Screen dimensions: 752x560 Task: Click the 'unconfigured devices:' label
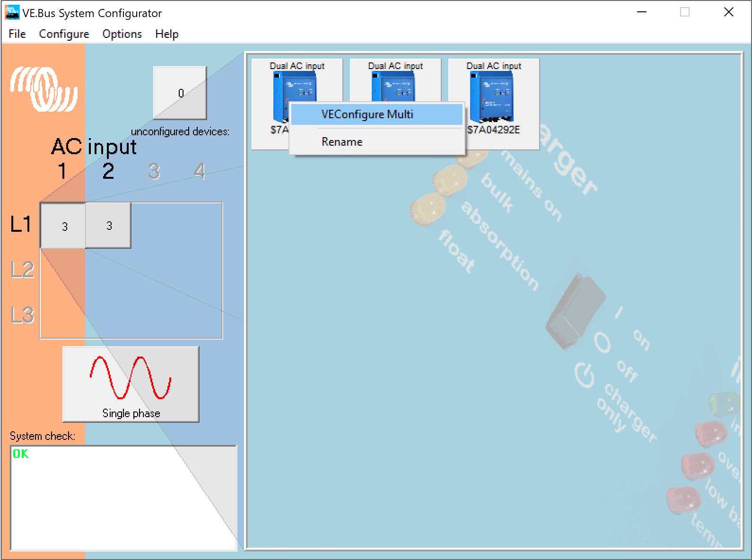[x=180, y=131]
